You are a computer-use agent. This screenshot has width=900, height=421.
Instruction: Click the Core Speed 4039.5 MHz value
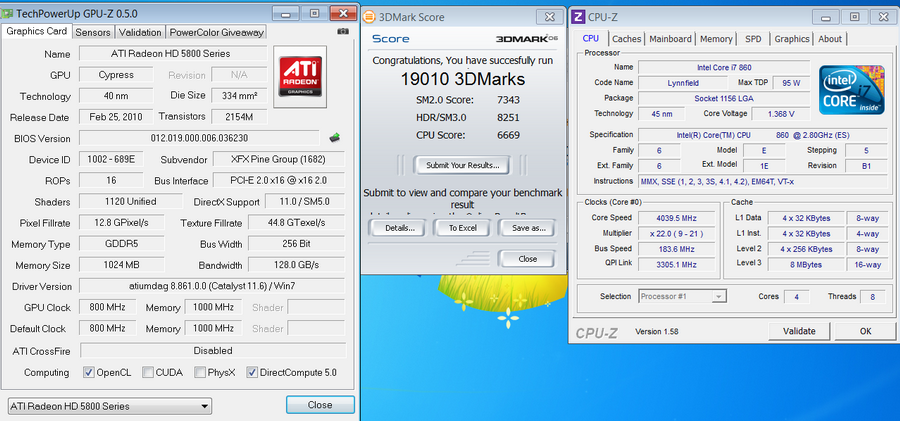point(676,218)
